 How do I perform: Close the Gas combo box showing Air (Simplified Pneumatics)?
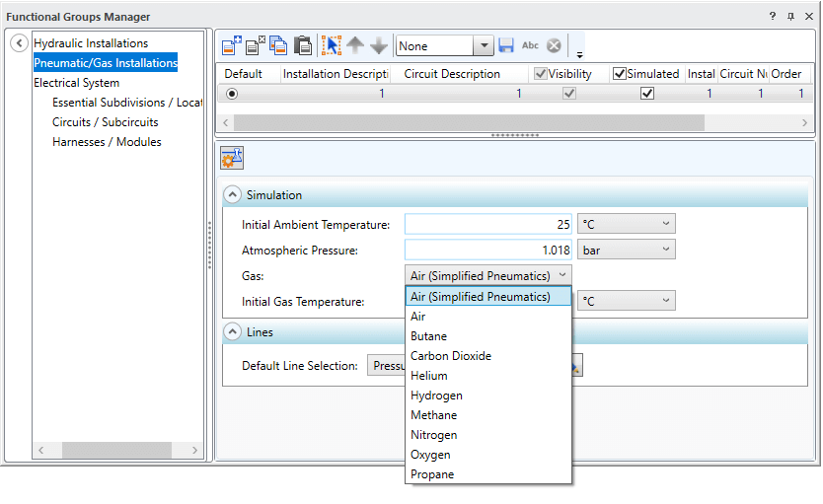pos(488,275)
